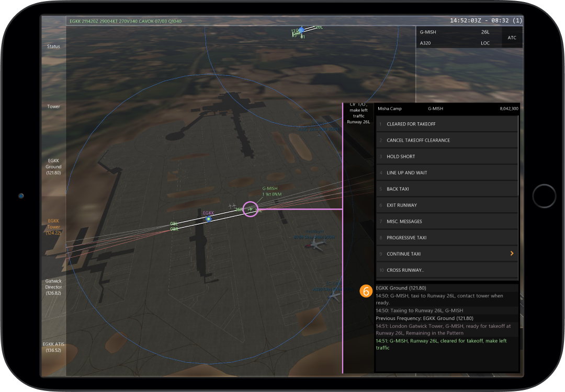The image size is (565, 392).
Task: Click the orange number 6 badge
Action: pyautogui.click(x=366, y=291)
